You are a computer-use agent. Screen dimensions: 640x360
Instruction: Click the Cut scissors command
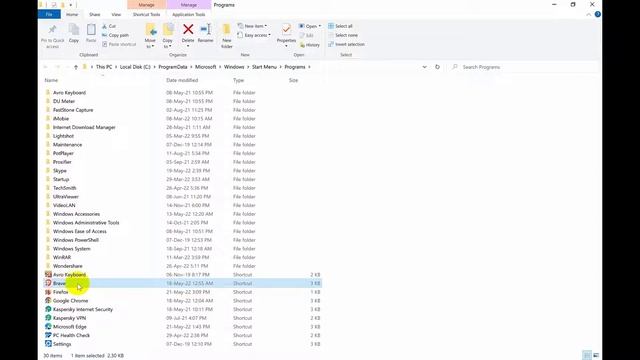point(109,26)
